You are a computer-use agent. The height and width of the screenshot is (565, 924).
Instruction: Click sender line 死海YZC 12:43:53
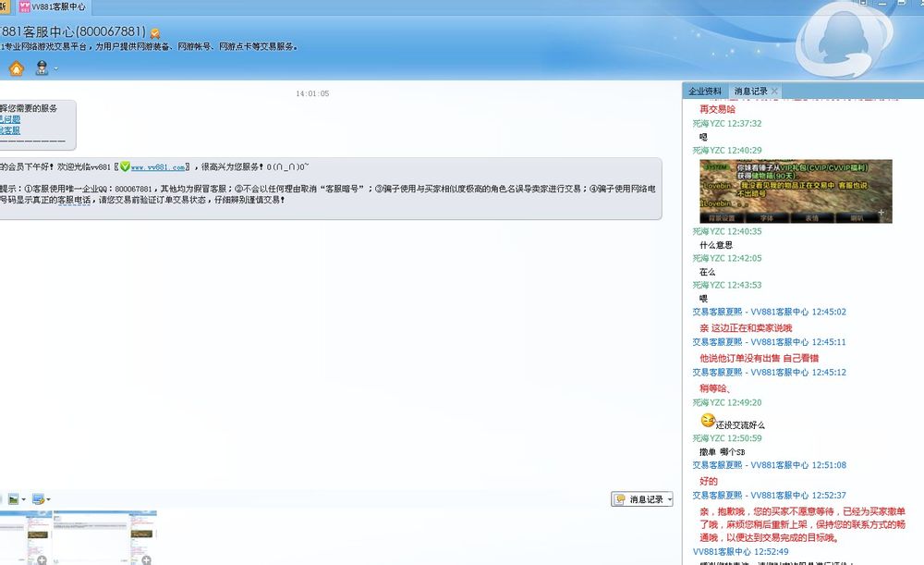coord(726,285)
